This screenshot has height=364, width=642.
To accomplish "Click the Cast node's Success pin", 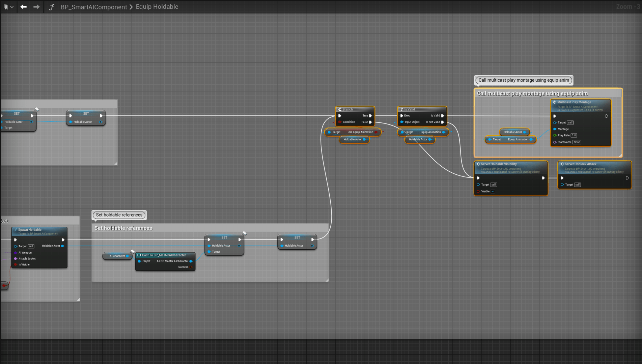I will click(x=191, y=267).
